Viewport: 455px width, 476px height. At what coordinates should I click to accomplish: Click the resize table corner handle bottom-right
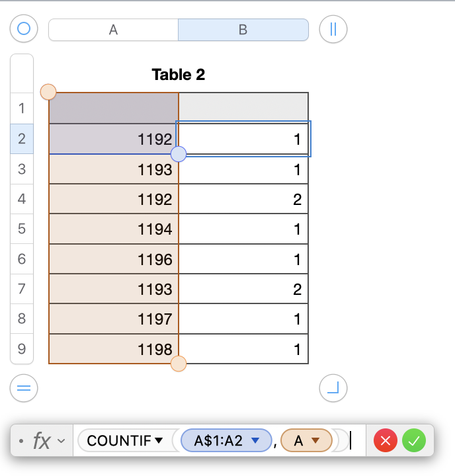[333, 388]
